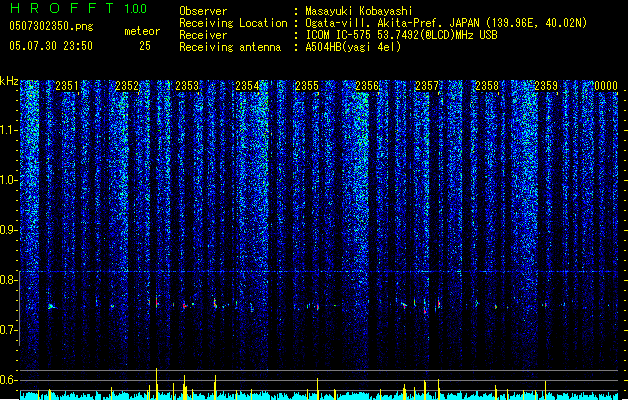Screen dimensions: 629x400
Task: Click the Observer label
Action: [203, 11]
